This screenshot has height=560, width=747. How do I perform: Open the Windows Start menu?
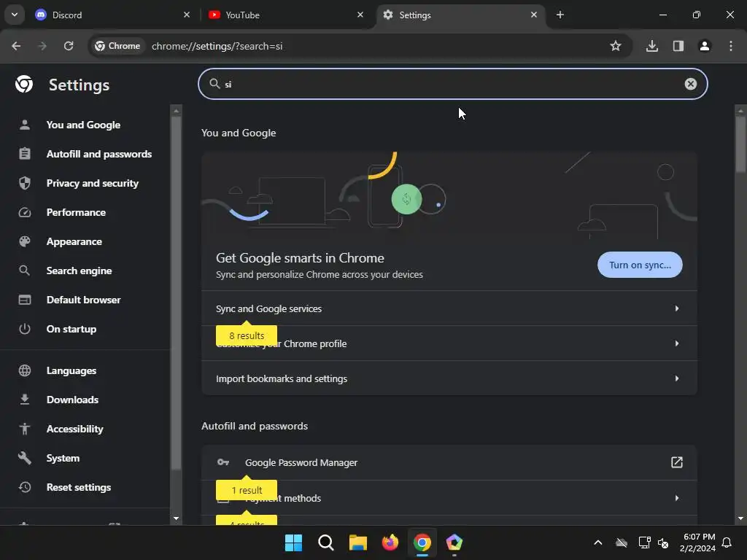(293, 542)
